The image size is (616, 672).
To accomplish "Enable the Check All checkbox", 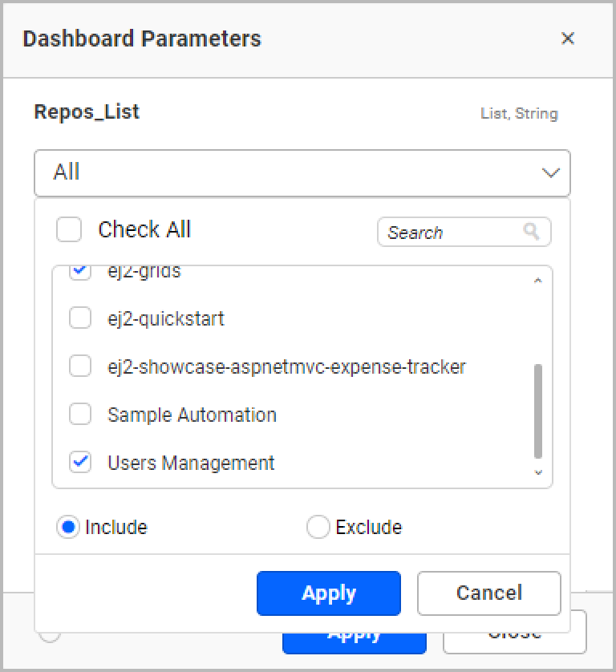I will [69, 229].
